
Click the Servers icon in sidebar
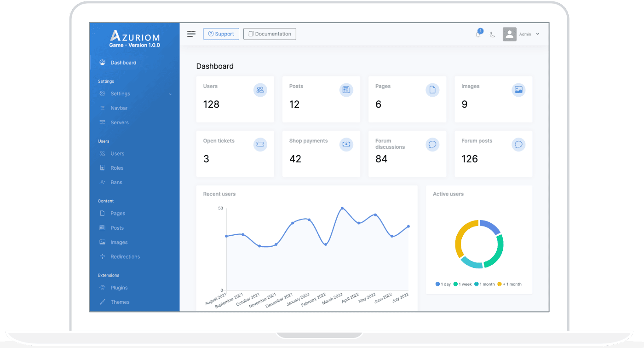103,122
